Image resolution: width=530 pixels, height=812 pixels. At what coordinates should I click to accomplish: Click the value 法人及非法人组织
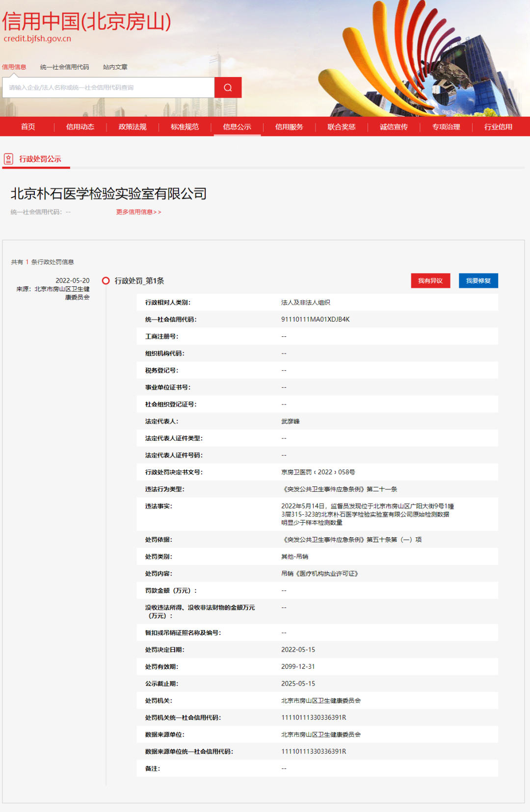(306, 303)
